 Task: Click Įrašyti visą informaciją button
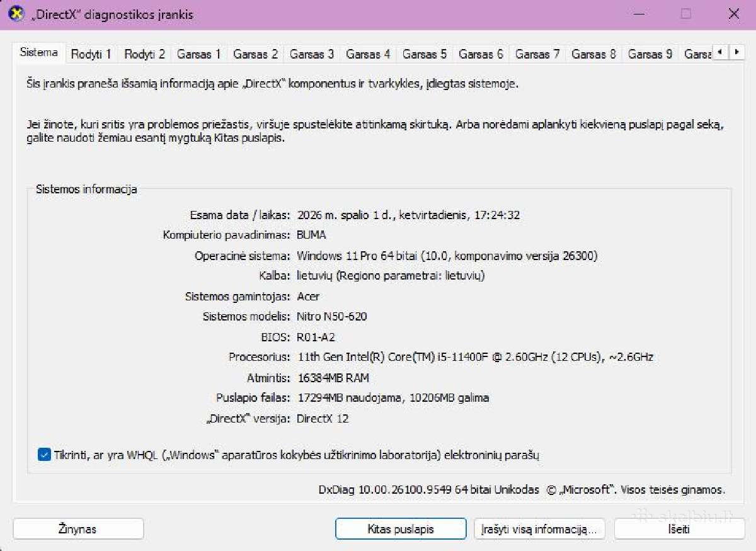(x=540, y=529)
